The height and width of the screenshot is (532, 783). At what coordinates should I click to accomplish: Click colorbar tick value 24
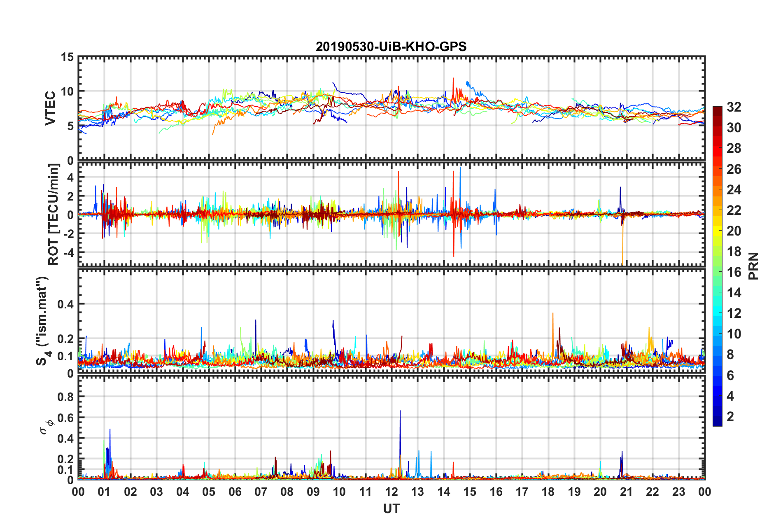coord(734,190)
